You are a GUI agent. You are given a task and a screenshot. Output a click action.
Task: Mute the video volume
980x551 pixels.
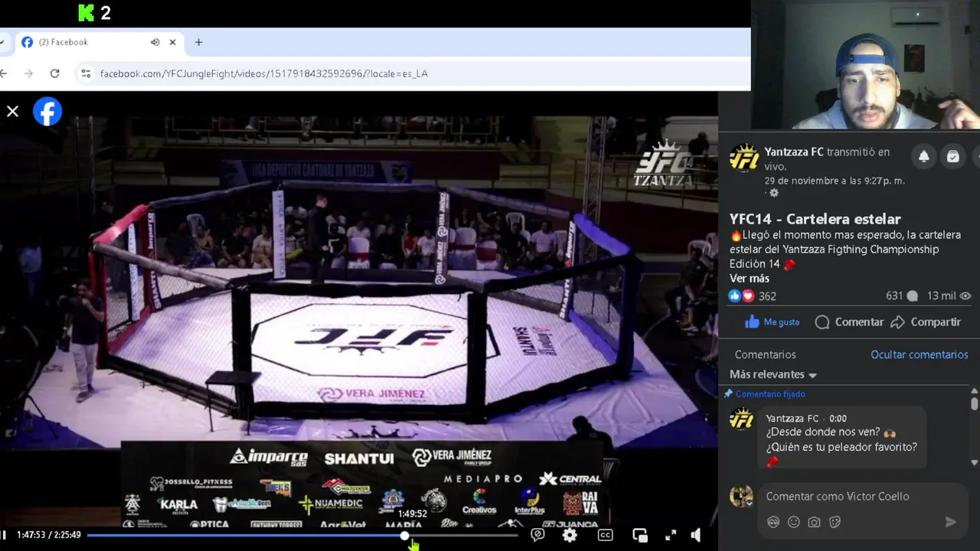pos(696,536)
